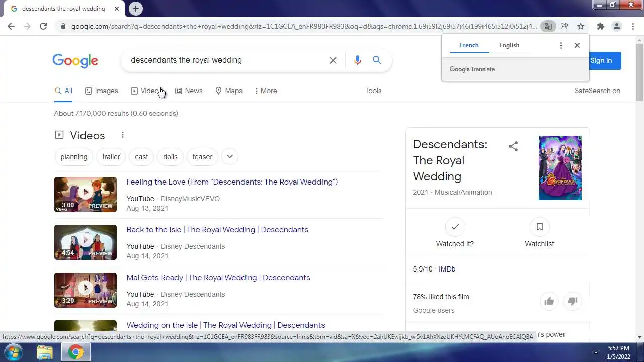Open the Chrome three-dot menu

[x=633, y=26]
